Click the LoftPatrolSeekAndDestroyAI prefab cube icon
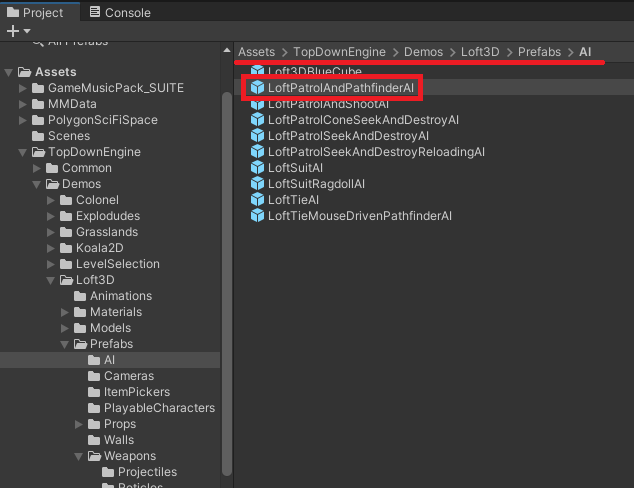This screenshot has height=488, width=634. point(257,135)
